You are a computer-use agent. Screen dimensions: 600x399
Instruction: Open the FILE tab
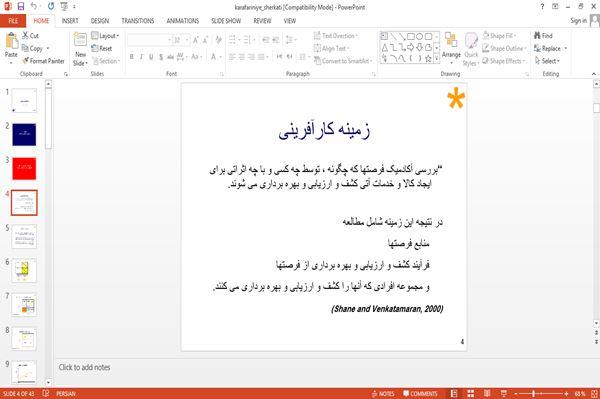pyautogui.click(x=13, y=21)
